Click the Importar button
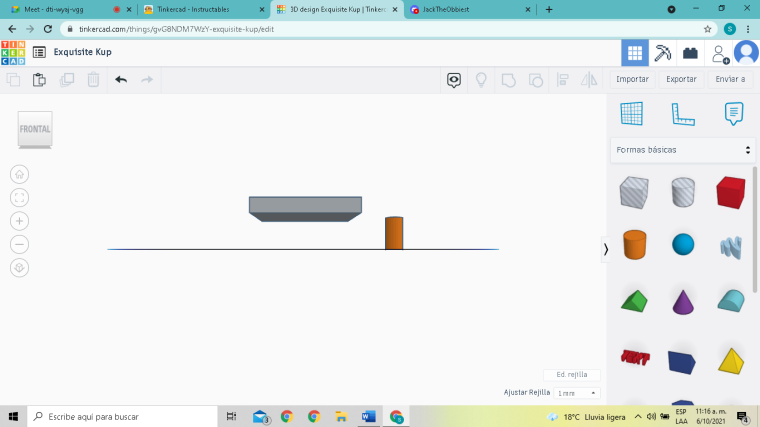This screenshot has width=760, height=427. pyautogui.click(x=632, y=79)
